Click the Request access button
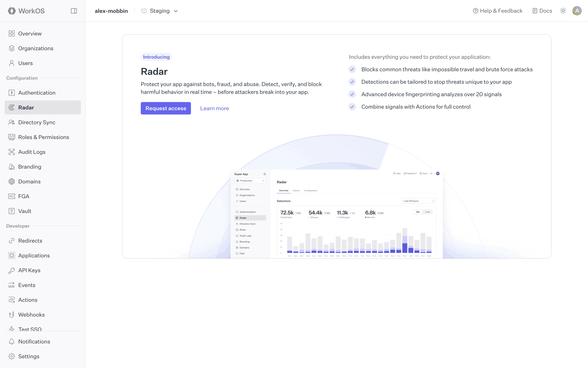The height and width of the screenshot is (368, 588). [166, 108]
